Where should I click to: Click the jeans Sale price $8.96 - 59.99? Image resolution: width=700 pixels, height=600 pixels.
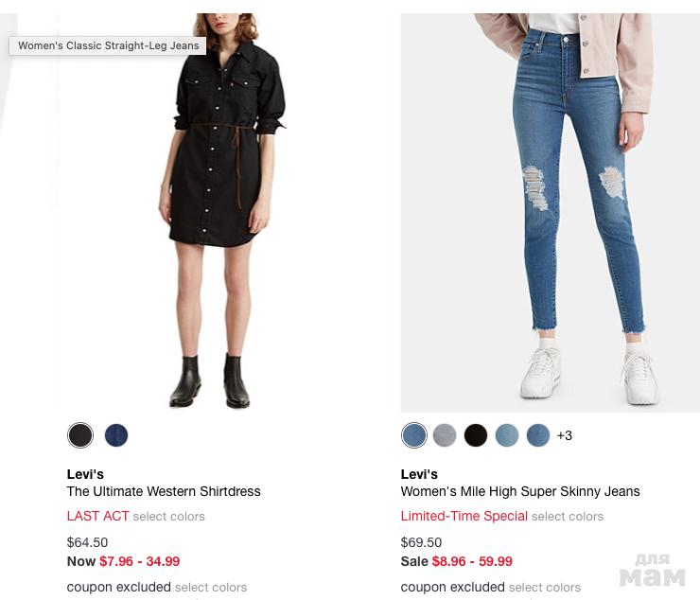(472, 561)
